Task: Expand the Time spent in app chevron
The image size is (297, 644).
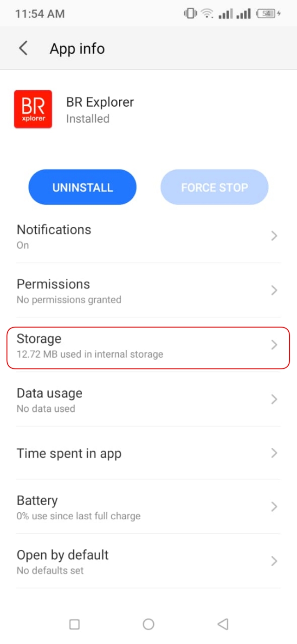Action: (274, 453)
